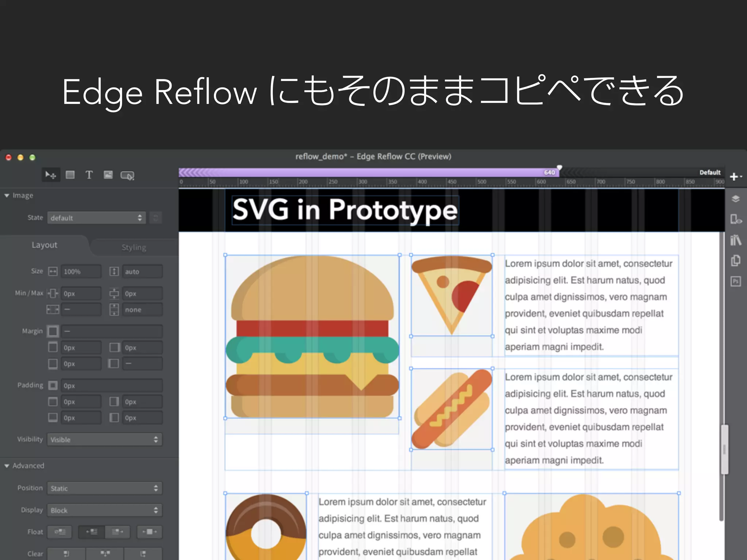
Task: Click the state action button beside dropdown
Action: click(x=156, y=218)
